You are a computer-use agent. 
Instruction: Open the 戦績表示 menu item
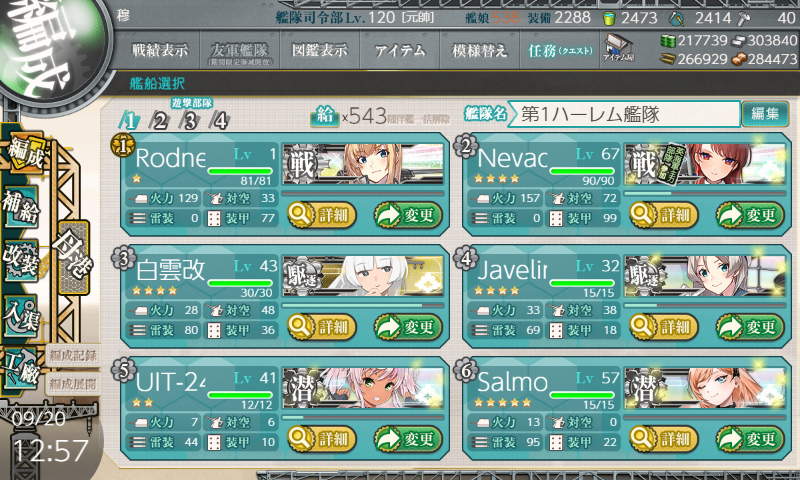coord(160,50)
